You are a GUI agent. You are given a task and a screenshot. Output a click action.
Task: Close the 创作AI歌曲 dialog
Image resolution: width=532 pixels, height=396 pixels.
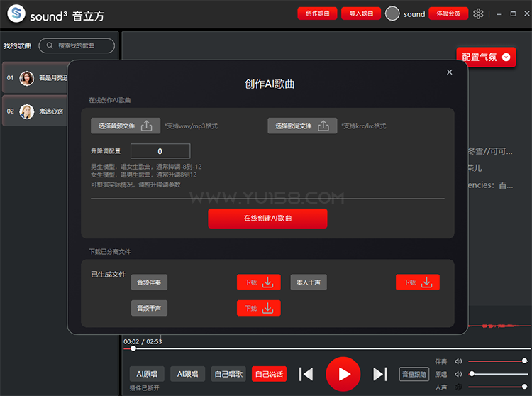click(449, 72)
